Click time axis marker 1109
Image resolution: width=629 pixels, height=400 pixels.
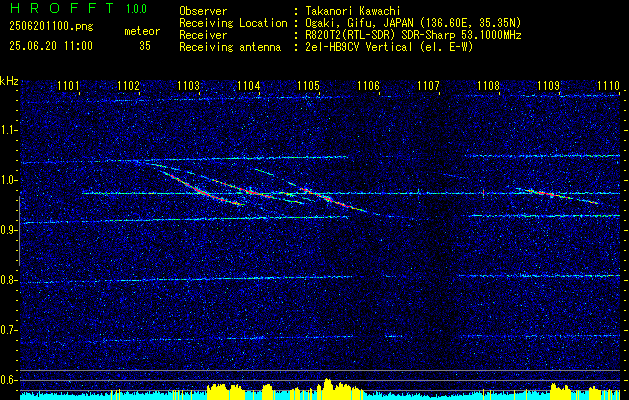548,85
